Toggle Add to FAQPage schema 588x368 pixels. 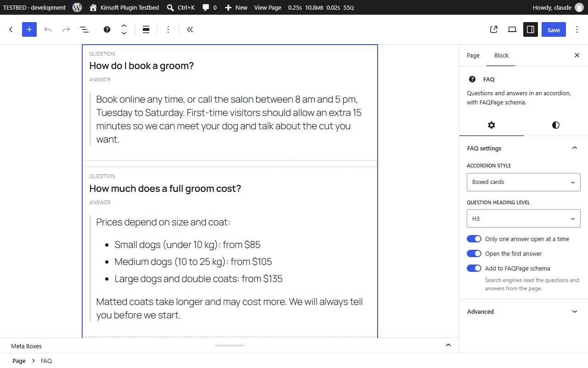point(474,268)
